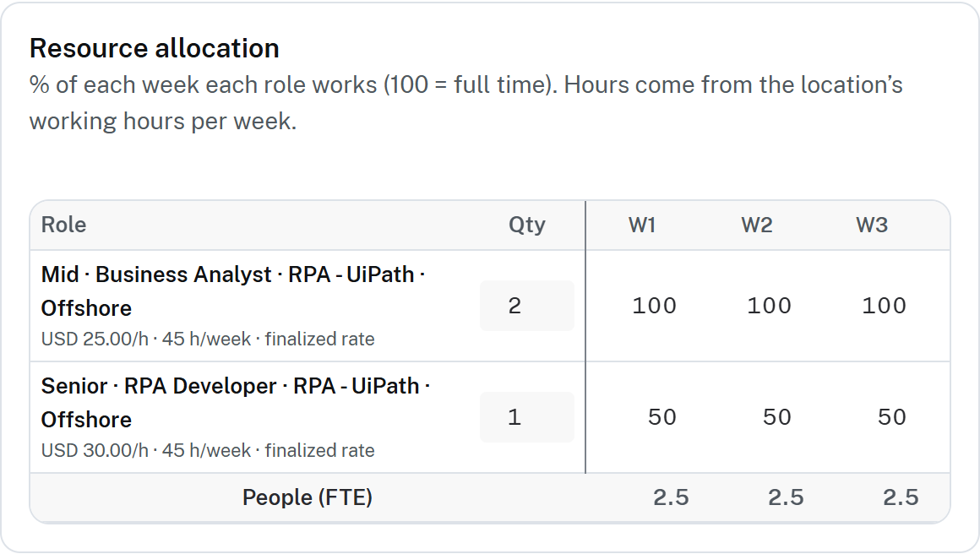
Task: Click the W2 FTE total 2.5
Action: 786,497
